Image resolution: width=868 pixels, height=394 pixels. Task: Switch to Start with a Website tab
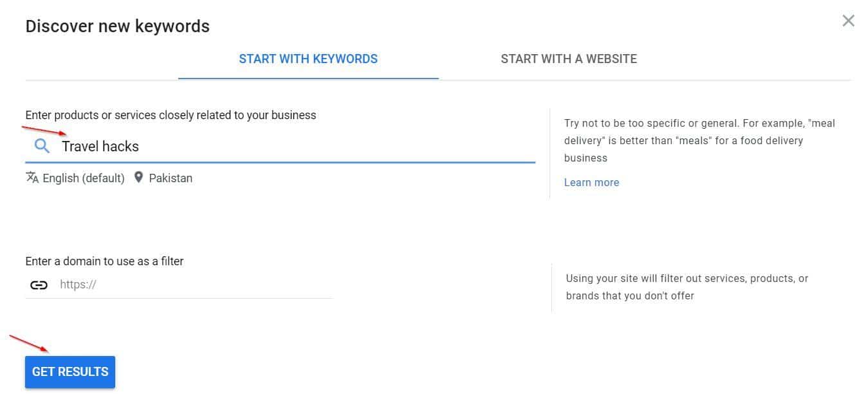click(569, 59)
